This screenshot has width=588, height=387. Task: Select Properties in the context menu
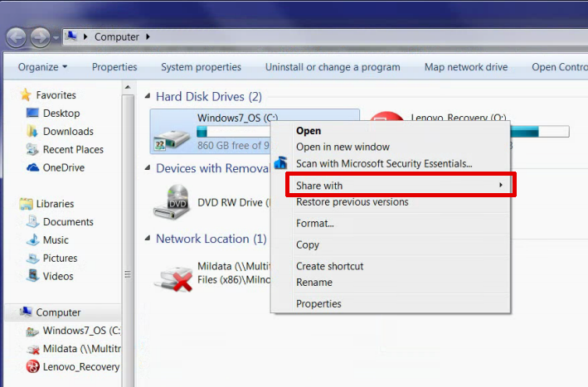click(318, 303)
